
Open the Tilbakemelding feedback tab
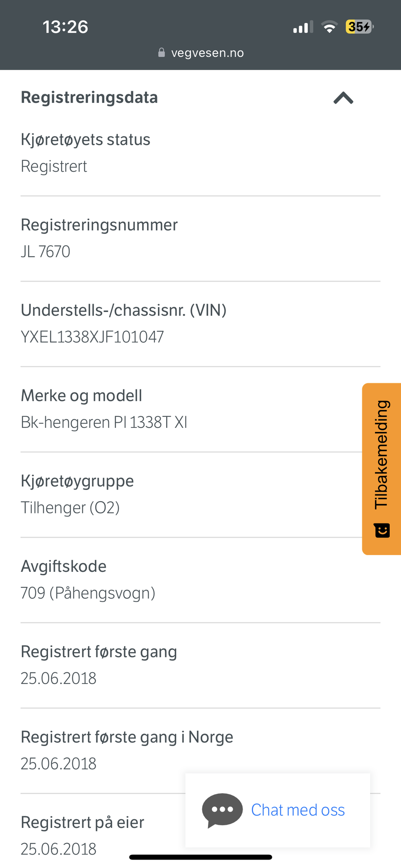click(x=382, y=455)
